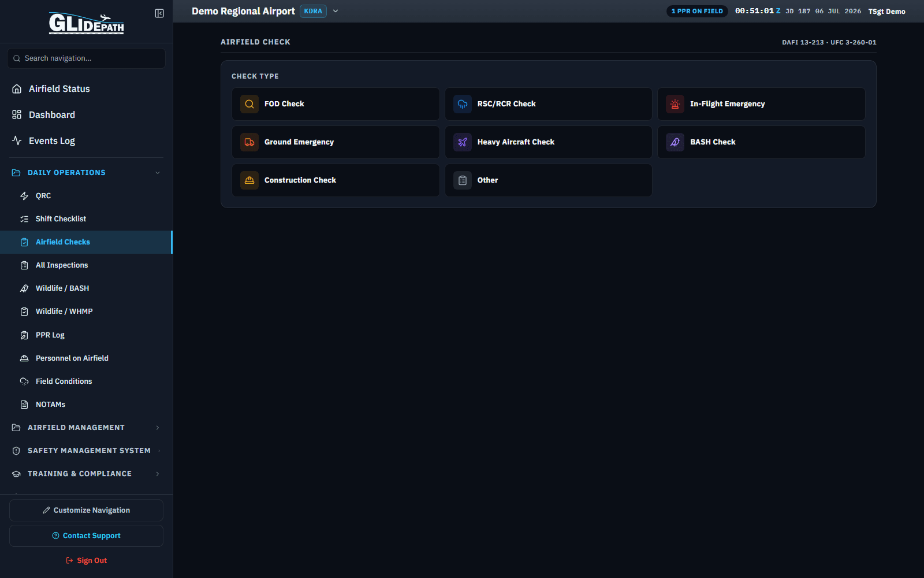Click the In-Flight Emergency siren icon
The image size is (924, 578).
coord(675,104)
